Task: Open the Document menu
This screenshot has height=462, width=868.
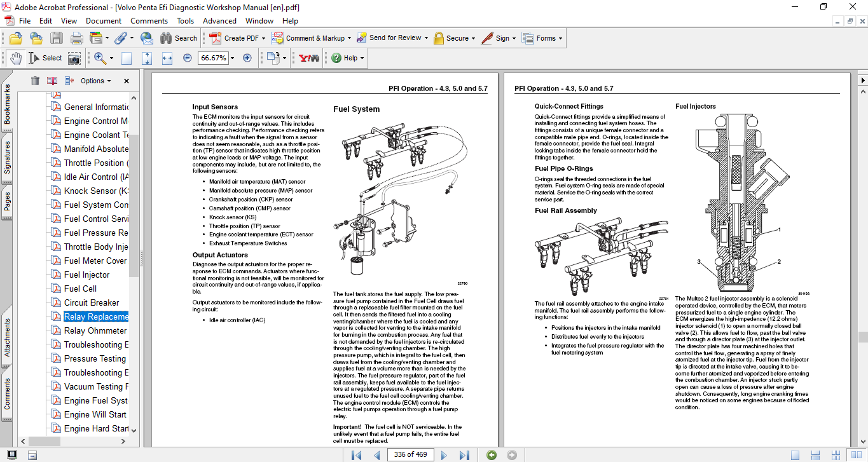Action: [x=103, y=20]
